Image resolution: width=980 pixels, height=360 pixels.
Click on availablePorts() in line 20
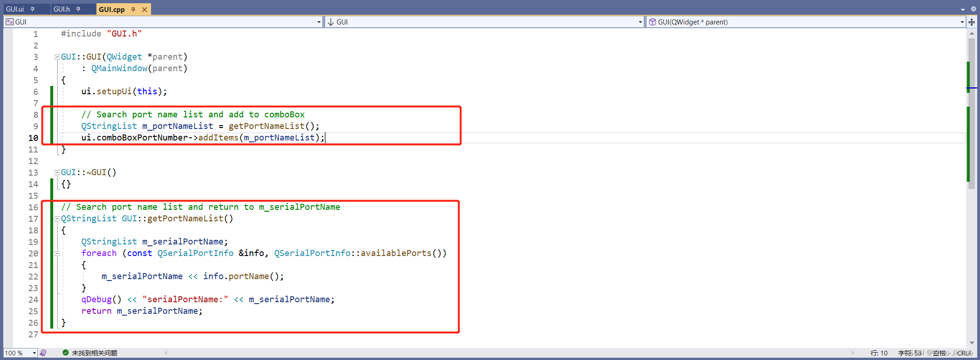[x=401, y=253]
